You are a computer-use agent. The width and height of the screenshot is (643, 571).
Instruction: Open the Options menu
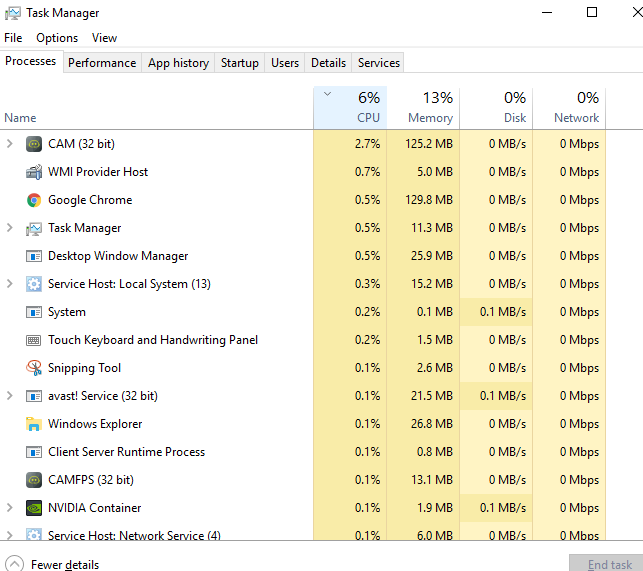[x=57, y=38]
